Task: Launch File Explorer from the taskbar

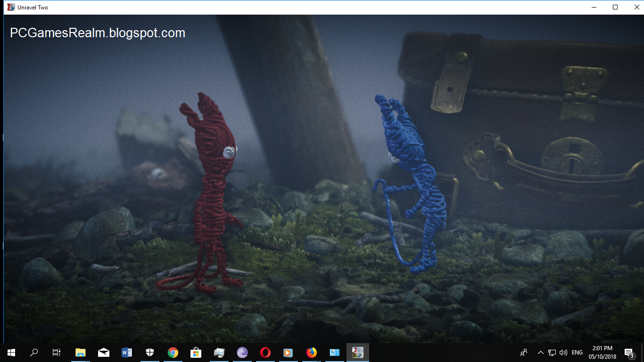Action: [81, 353]
